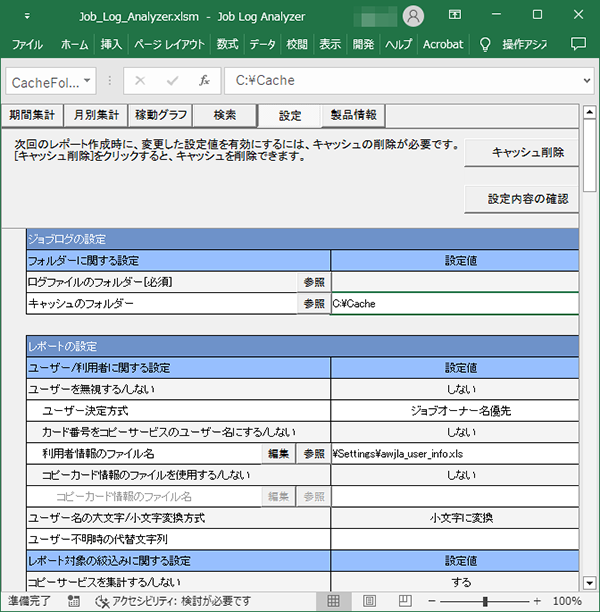The image size is (600, 612).
Task: Expand the formula bar chevron
Action: (586, 81)
